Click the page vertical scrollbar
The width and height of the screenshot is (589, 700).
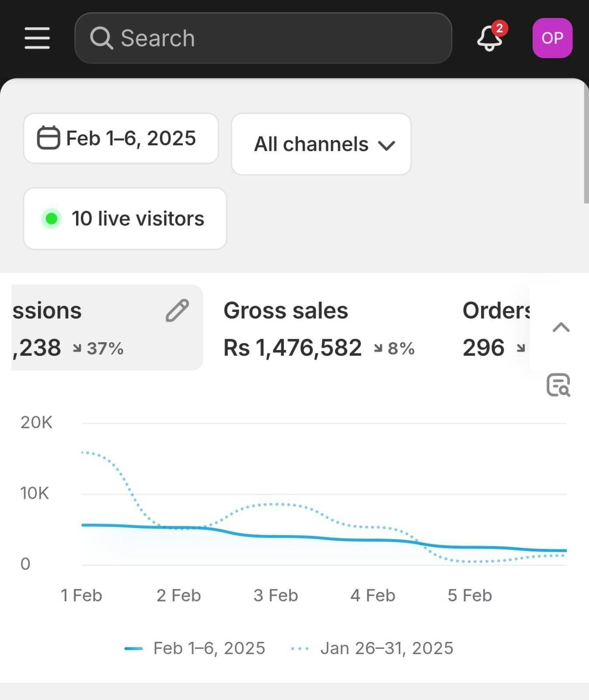click(586, 144)
